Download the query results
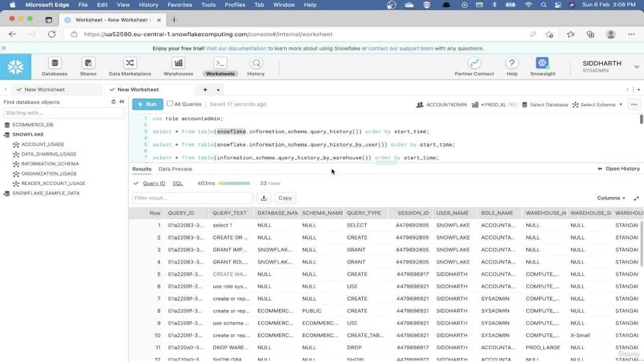 [x=264, y=198]
